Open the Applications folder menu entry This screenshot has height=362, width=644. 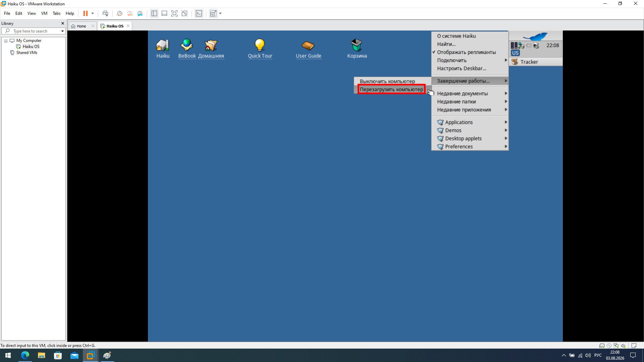pos(470,122)
